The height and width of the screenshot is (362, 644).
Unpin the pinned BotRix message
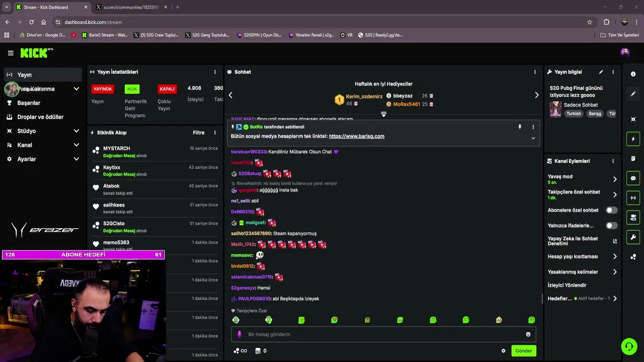[520, 127]
